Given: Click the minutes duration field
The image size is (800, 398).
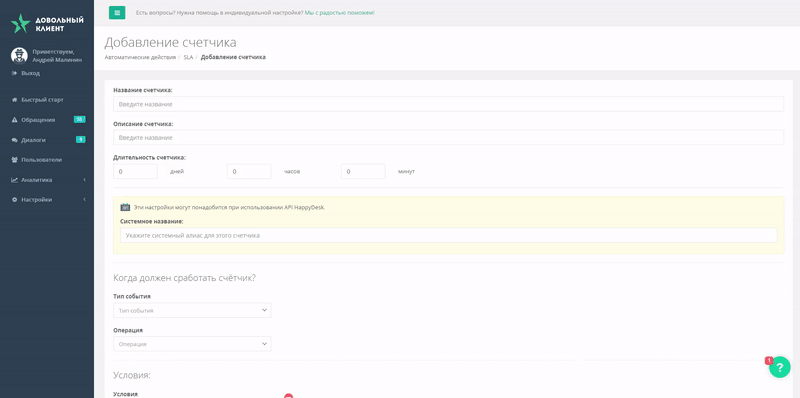Looking at the screenshot, I should [363, 171].
